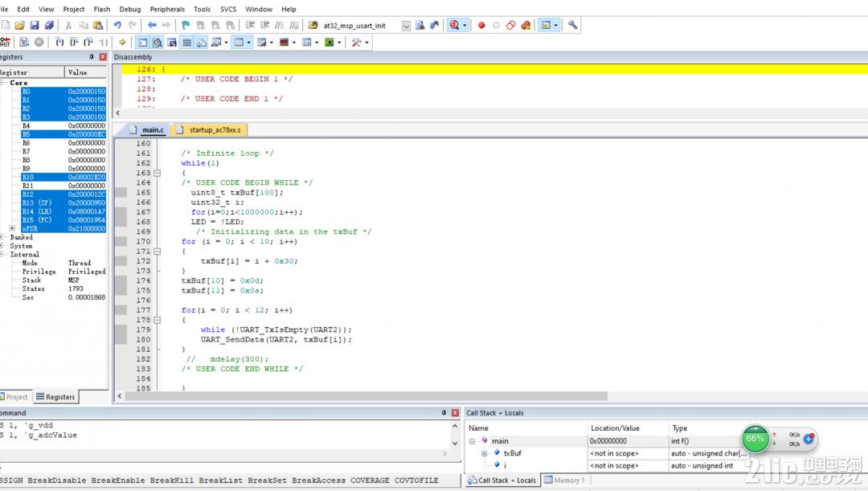Open the Peripherals menu
Viewport: 868px width, 491px height.
(167, 9)
